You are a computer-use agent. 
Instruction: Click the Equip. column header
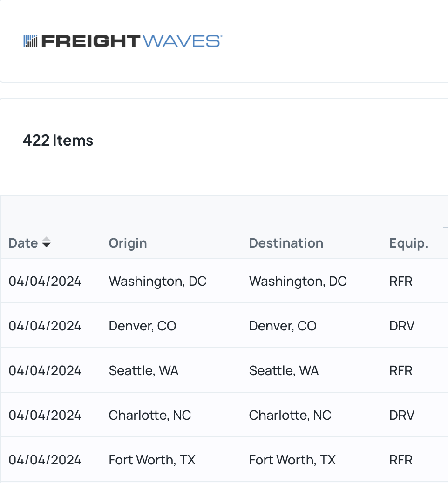tap(408, 243)
